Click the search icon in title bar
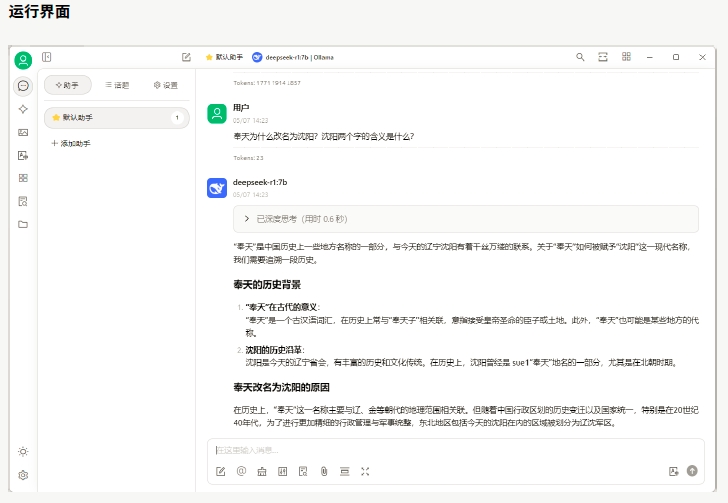Image resolution: width=728 pixels, height=503 pixels. [580, 57]
